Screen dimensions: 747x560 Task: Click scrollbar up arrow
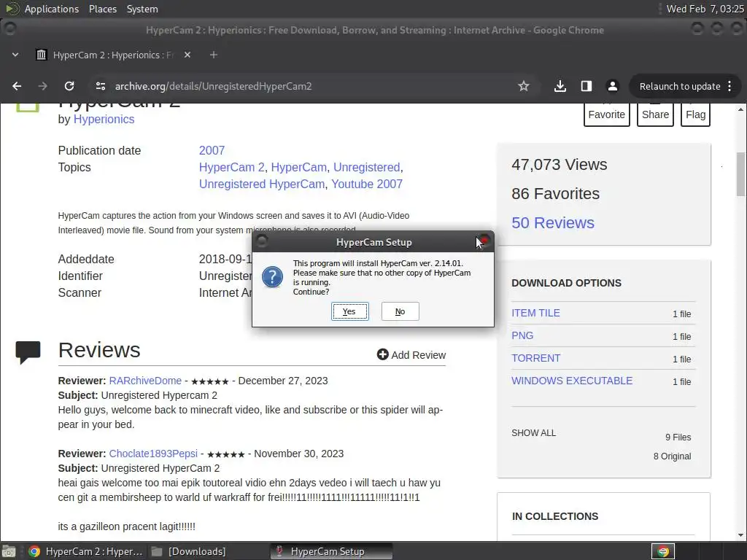[x=740, y=109]
